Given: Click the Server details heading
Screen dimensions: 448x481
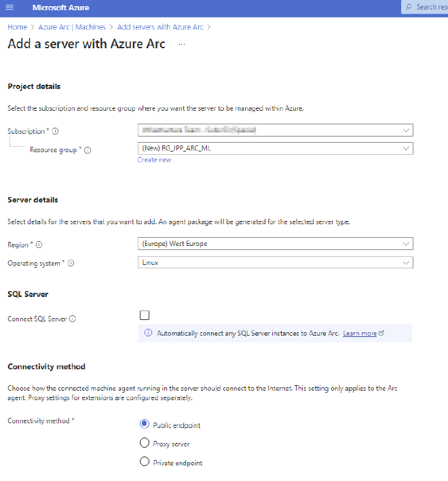Looking at the screenshot, I should click(x=33, y=200).
